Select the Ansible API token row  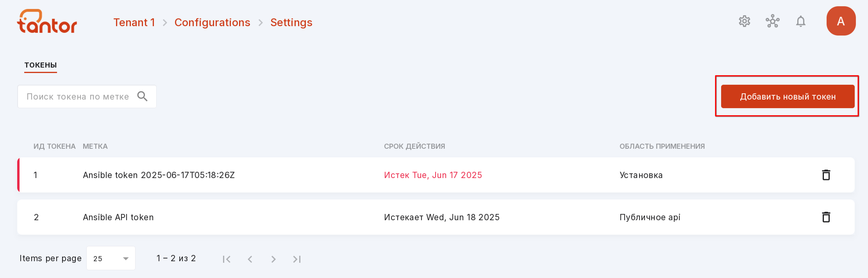pyautogui.click(x=436, y=217)
